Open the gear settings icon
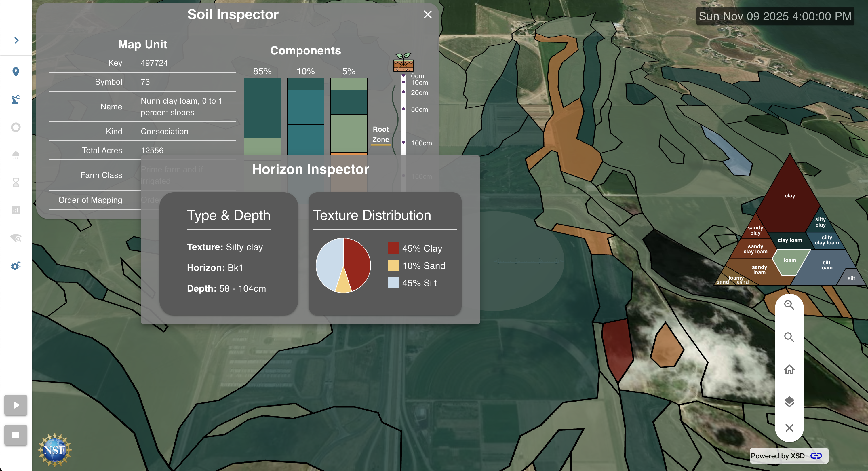Image resolution: width=868 pixels, height=471 pixels. [16, 266]
